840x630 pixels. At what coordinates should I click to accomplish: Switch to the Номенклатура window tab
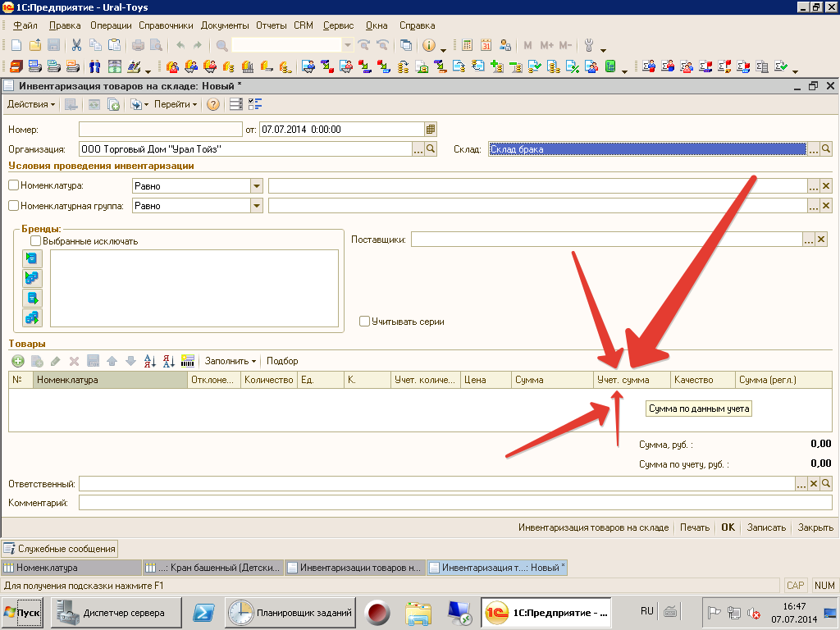(x=71, y=568)
